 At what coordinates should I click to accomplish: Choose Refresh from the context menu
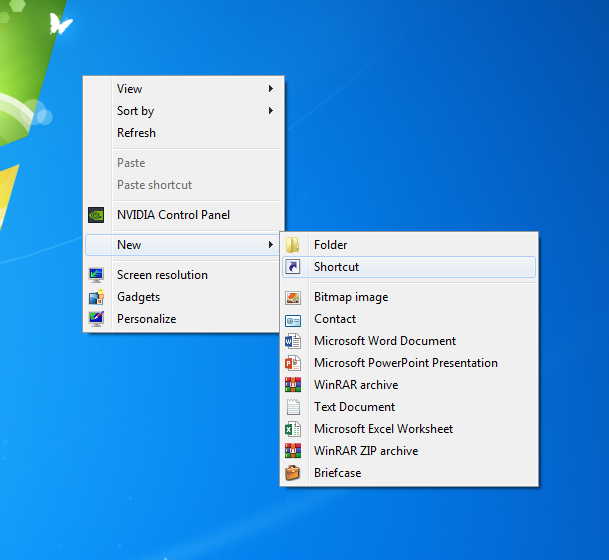click(x=183, y=133)
